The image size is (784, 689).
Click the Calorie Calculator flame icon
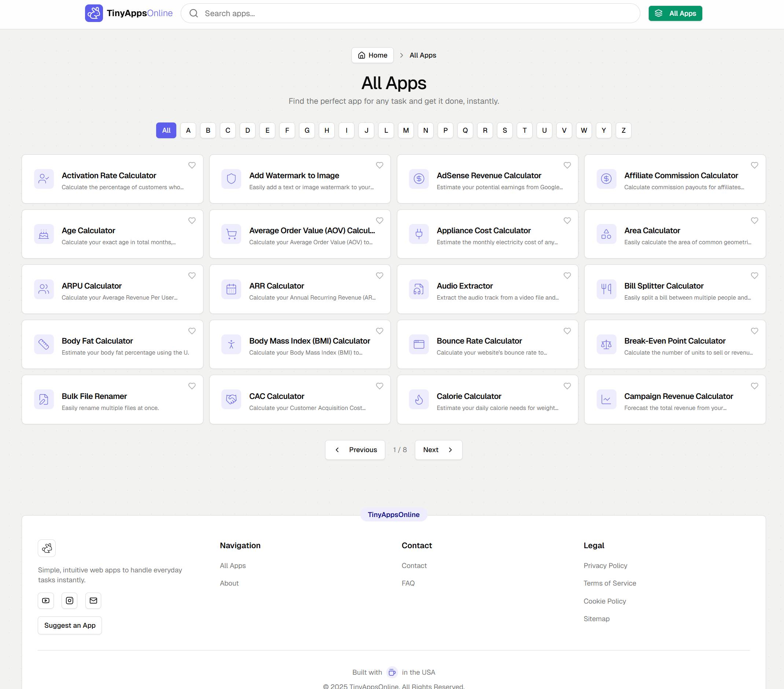click(x=419, y=399)
